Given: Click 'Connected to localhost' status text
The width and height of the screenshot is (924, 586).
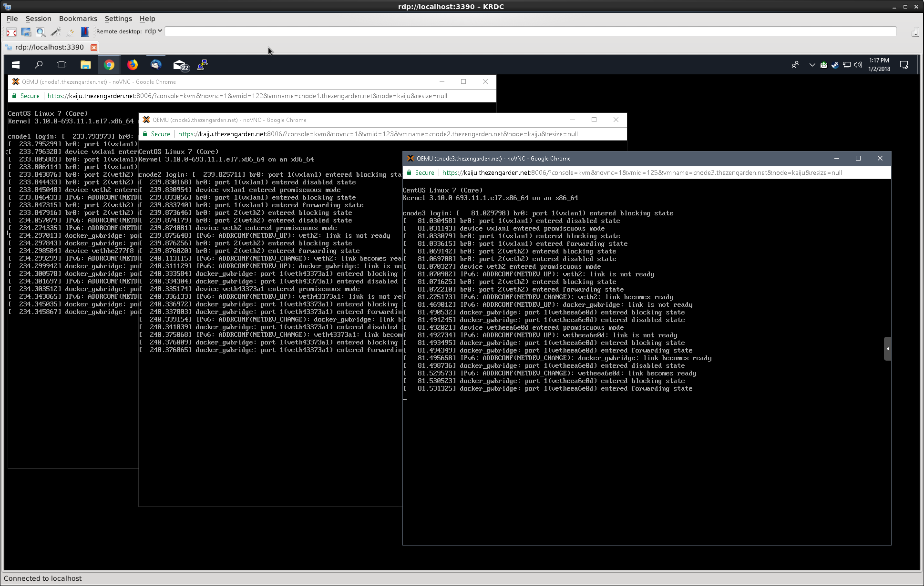Looking at the screenshot, I should tap(42, 578).
